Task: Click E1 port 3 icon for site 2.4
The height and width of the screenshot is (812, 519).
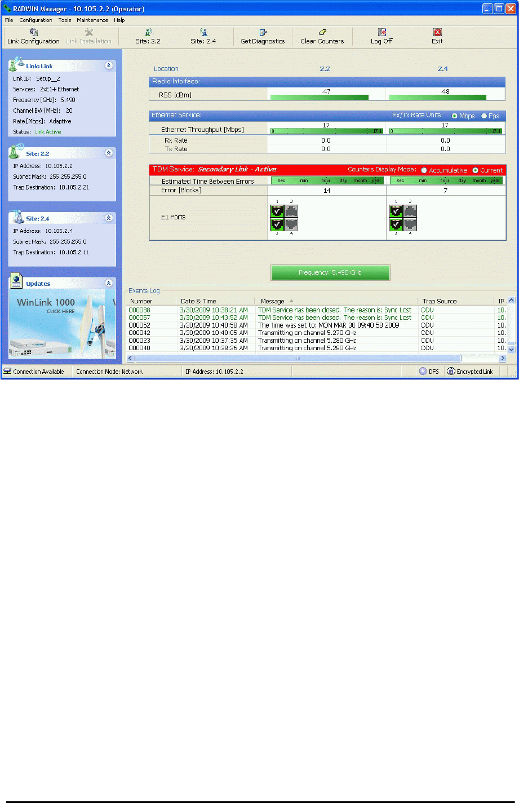Action: [x=410, y=211]
